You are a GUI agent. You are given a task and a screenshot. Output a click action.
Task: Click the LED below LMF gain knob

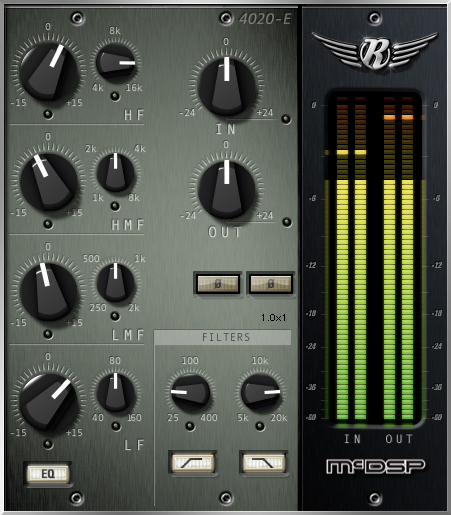coord(48,334)
